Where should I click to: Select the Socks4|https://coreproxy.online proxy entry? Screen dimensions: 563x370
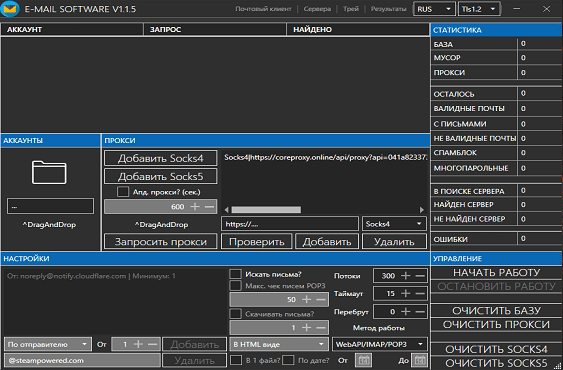(325, 157)
